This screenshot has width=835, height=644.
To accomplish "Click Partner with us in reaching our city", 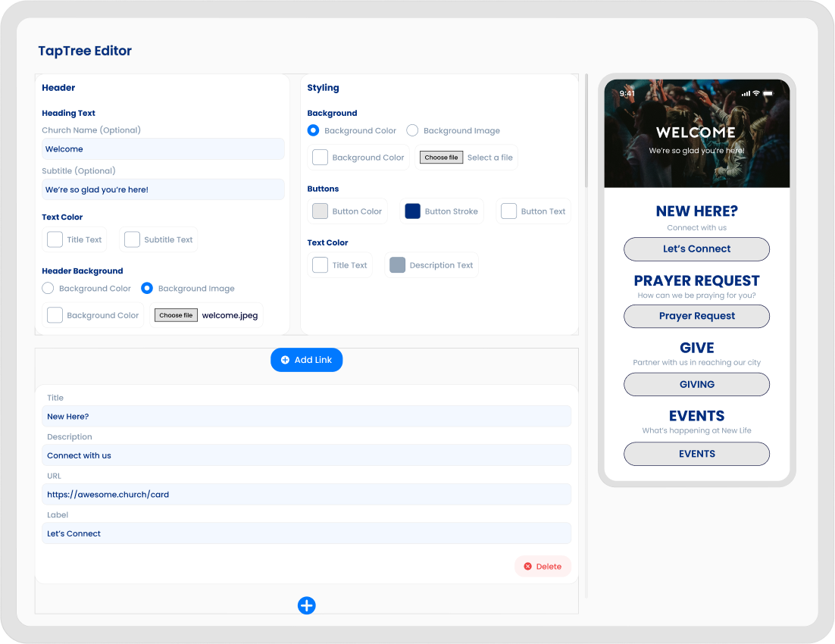I will click(x=696, y=362).
